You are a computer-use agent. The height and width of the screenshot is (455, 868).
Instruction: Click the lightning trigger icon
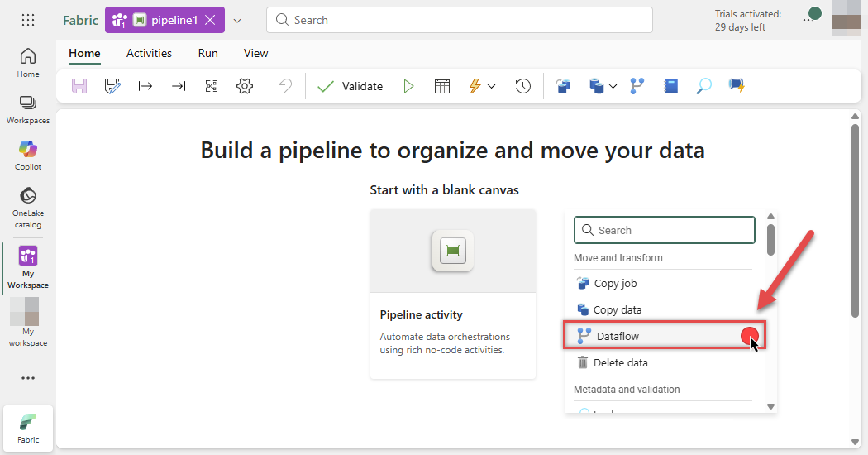tap(475, 86)
